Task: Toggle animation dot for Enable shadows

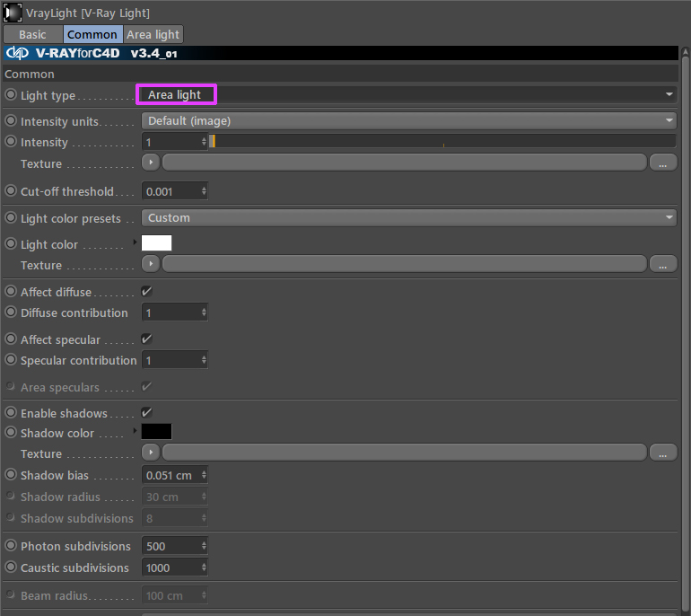Action: click(x=11, y=412)
